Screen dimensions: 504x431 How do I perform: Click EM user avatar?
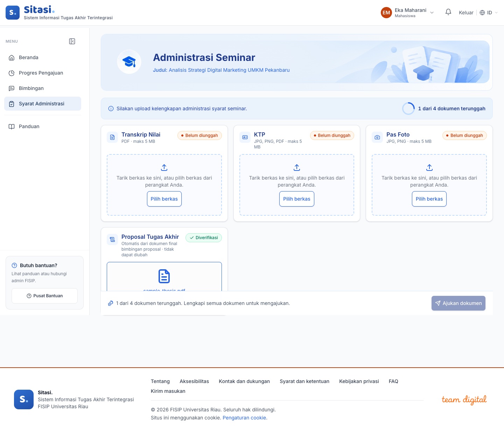pyautogui.click(x=386, y=13)
